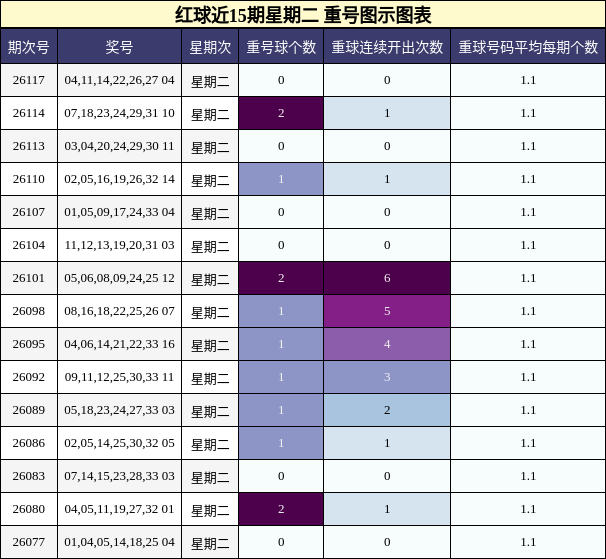Click the 重球连续开出次数 column header
Viewport: 606px width, 559px height.
pyautogui.click(x=387, y=47)
